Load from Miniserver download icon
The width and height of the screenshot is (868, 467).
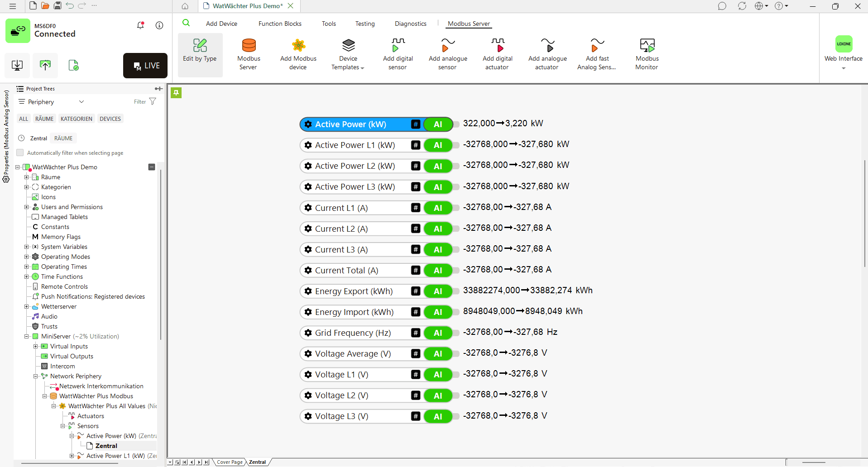17,65
